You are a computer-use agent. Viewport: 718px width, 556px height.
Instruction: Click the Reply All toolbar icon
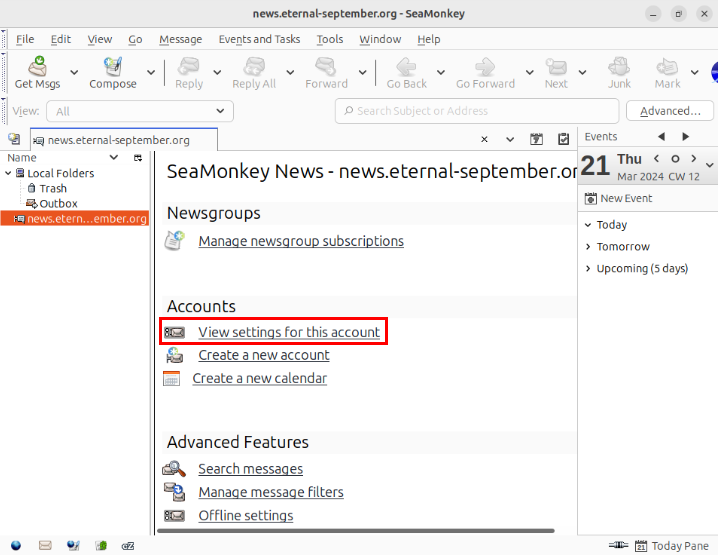pyautogui.click(x=254, y=67)
